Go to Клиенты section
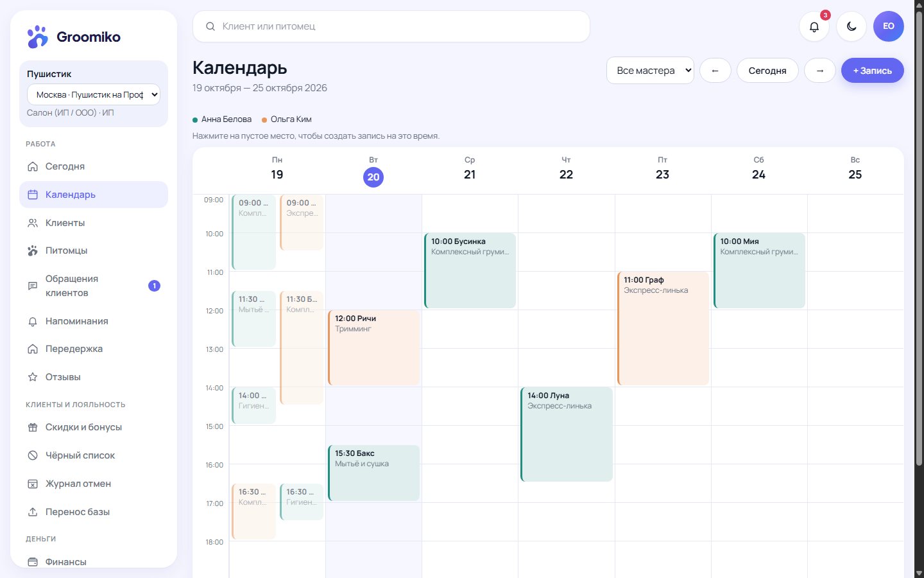Viewport: 924px width, 578px height. (x=94, y=223)
